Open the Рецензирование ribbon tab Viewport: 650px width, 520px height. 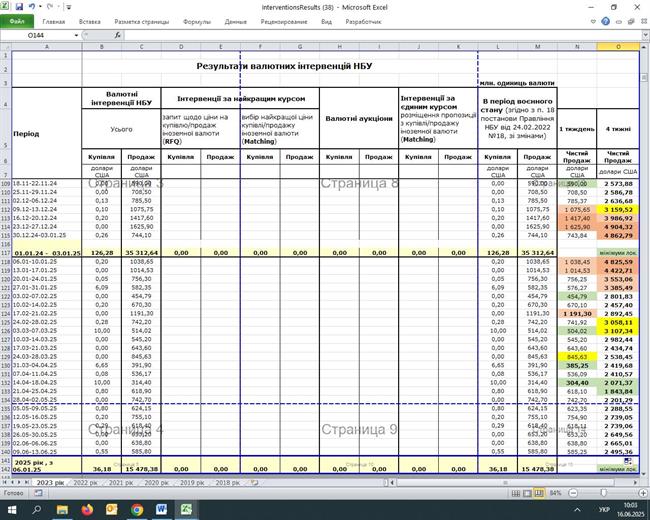click(x=284, y=22)
